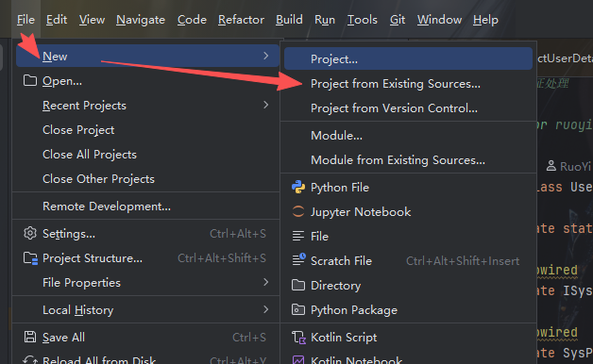This screenshot has height=364, width=593.
Task: Choose Module... in New submenu
Action: pos(408,135)
